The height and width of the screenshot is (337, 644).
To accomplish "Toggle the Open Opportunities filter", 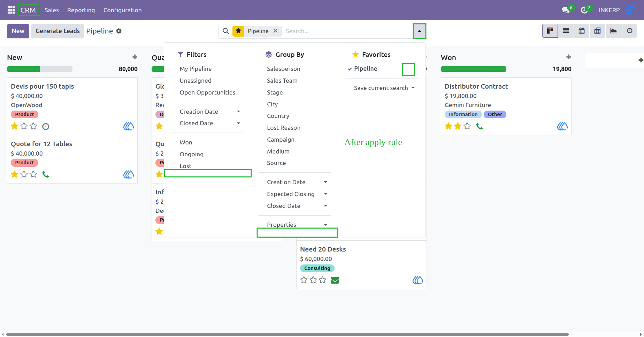I will pyautogui.click(x=208, y=92).
